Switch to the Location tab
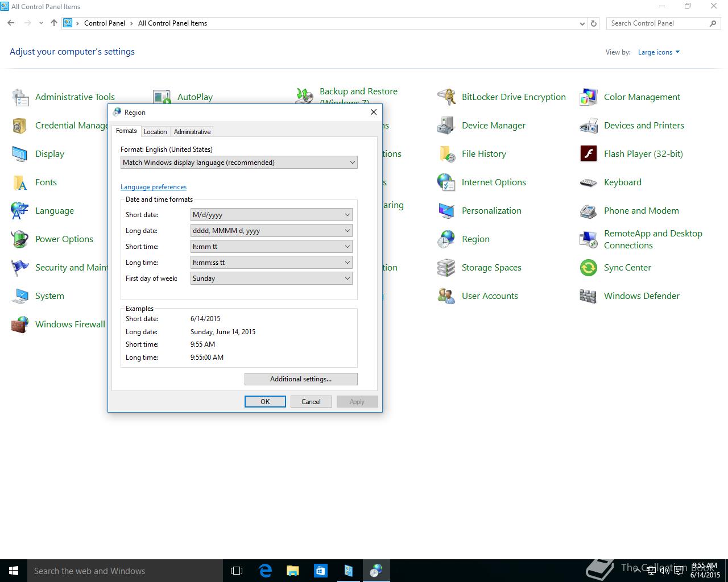 tap(155, 132)
